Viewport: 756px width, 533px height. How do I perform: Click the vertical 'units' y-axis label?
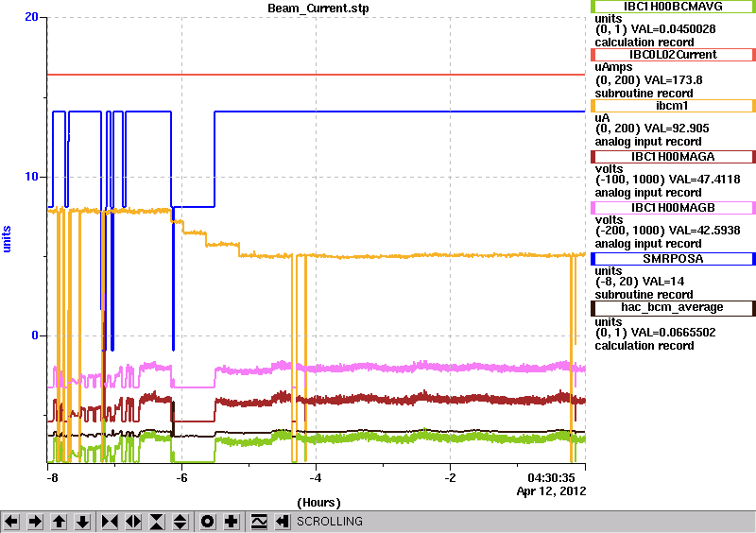[7, 239]
